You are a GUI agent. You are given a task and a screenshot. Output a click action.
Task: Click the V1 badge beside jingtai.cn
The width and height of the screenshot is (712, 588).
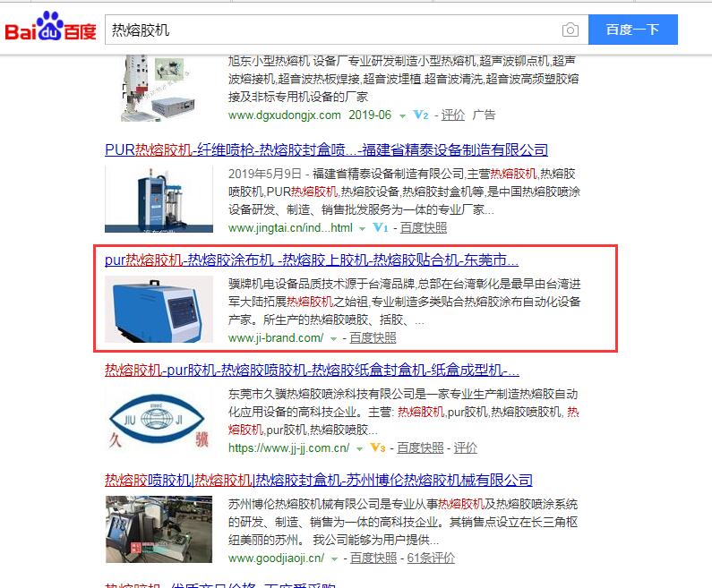tap(380, 227)
